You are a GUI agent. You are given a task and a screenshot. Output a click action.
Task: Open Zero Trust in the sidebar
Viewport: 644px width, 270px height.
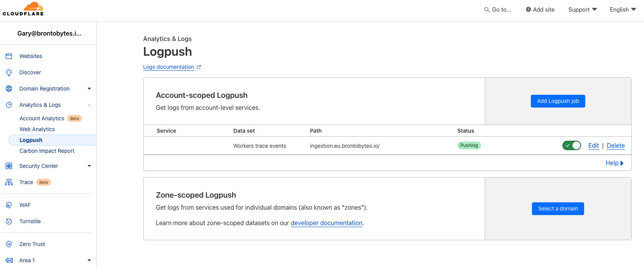[32, 244]
